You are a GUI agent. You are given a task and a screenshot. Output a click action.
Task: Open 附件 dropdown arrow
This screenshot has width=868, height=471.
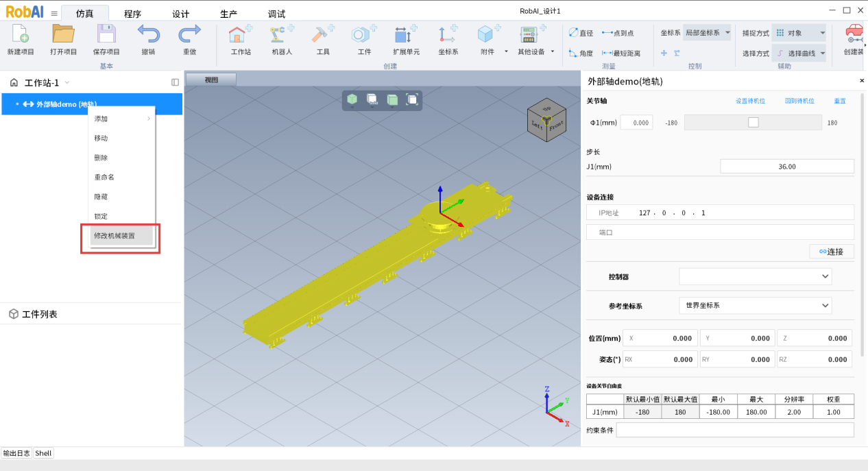507,51
